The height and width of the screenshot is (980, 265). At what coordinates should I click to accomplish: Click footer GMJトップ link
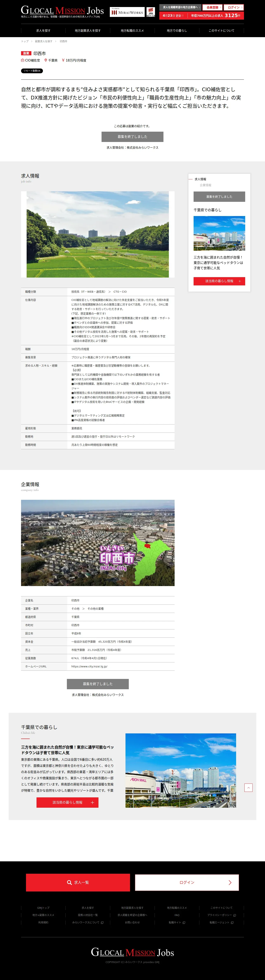43,908
